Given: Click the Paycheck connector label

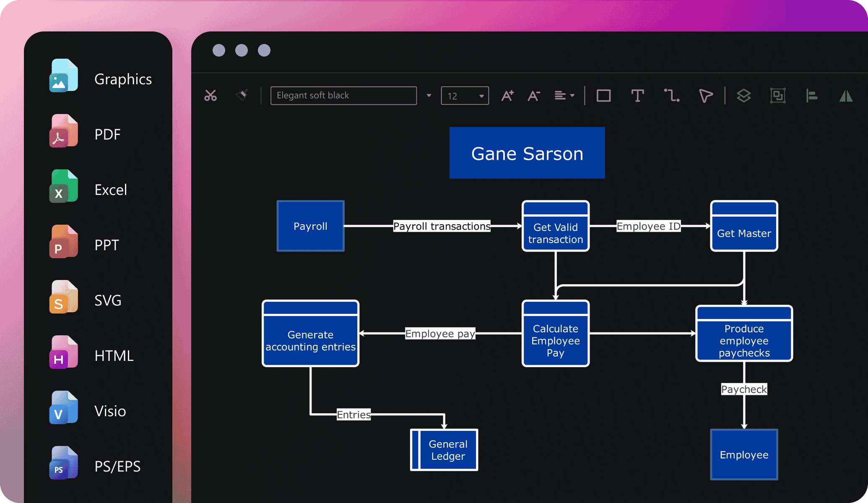Looking at the screenshot, I should (x=744, y=389).
